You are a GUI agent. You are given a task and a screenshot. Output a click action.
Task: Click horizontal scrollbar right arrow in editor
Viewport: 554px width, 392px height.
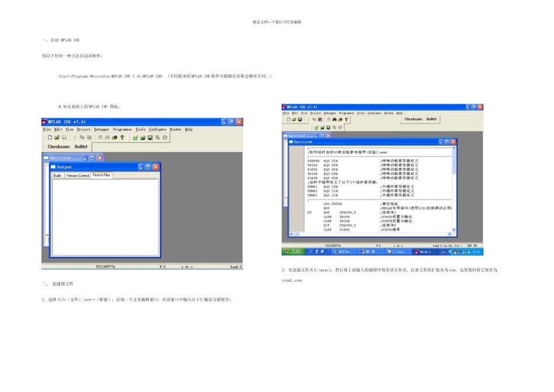tap(450, 234)
